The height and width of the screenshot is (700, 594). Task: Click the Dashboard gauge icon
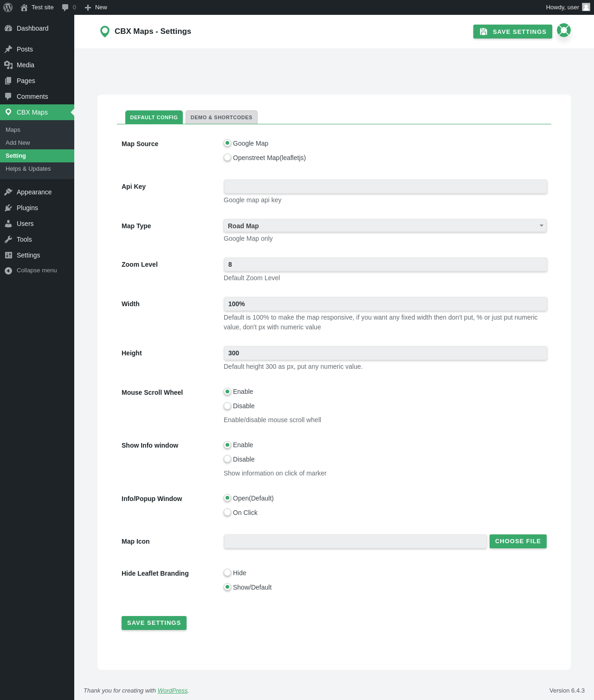click(8, 28)
